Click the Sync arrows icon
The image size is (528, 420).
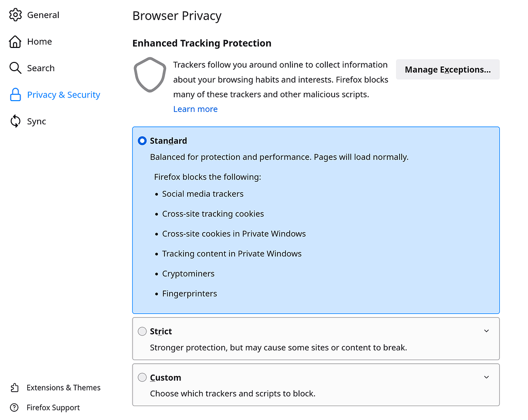point(15,121)
